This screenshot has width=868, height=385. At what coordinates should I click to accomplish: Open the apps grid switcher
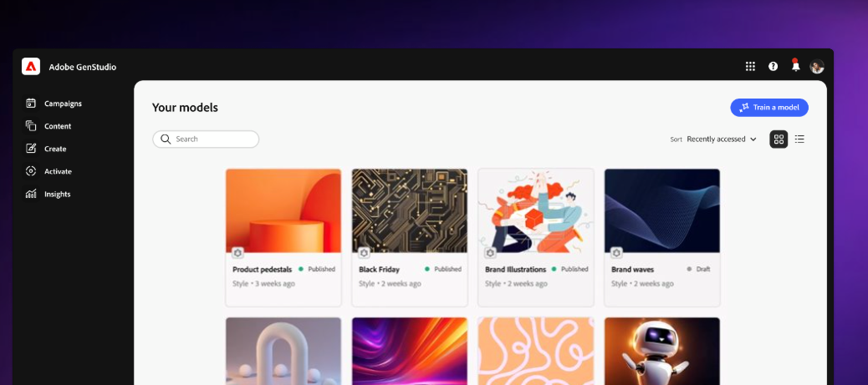750,66
